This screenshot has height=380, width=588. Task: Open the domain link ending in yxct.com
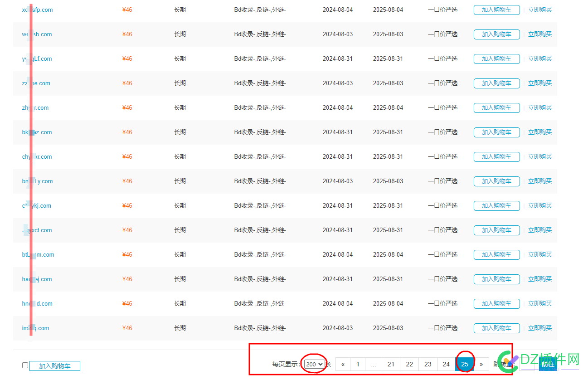point(37,230)
